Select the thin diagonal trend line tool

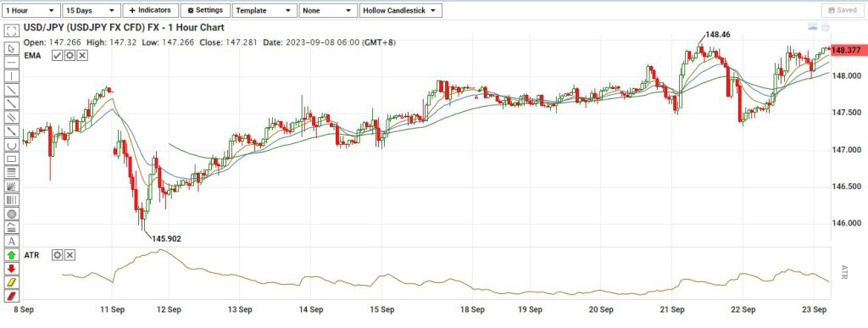[12, 90]
